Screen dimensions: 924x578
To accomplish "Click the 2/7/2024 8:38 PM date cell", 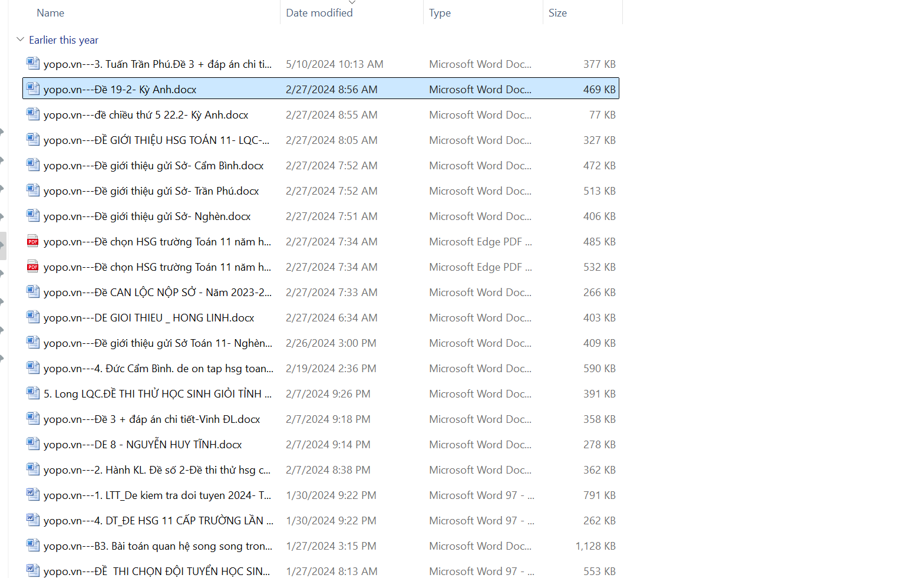I will [x=328, y=470].
